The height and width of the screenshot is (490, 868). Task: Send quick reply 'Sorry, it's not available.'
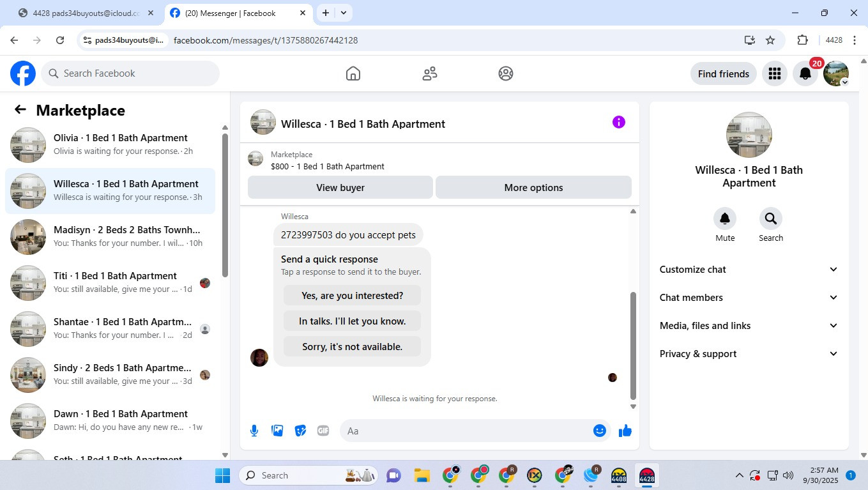(353, 347)
